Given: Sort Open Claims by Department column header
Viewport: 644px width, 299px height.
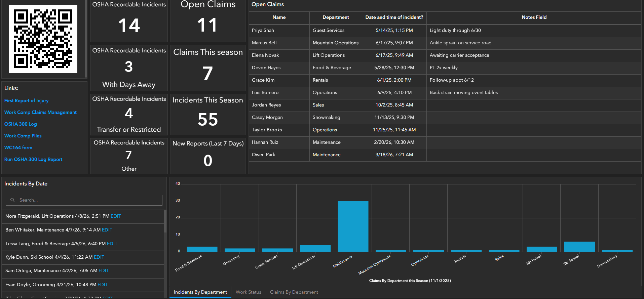Looking at the screenshot, I should tap(336, 17).
